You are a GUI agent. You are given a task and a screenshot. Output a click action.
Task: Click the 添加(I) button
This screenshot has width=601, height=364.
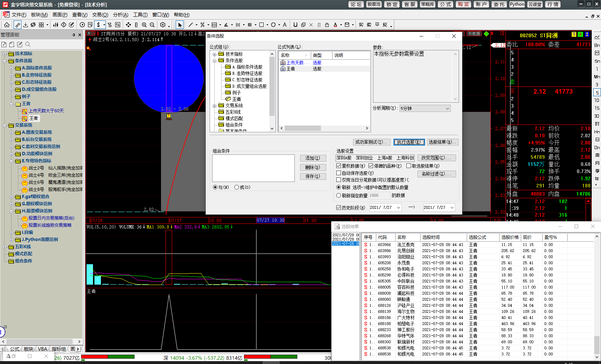point(313,158)
